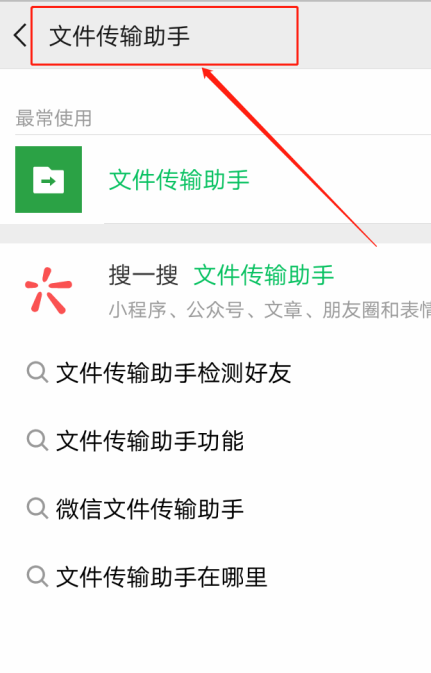Select the word 在哪里 in last suggestion
This screenshot has width=431, height=673.
(232, 576)
